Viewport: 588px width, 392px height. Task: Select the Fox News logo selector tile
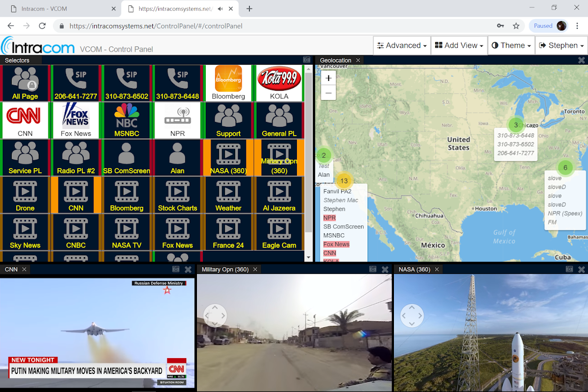pos(76,121)
